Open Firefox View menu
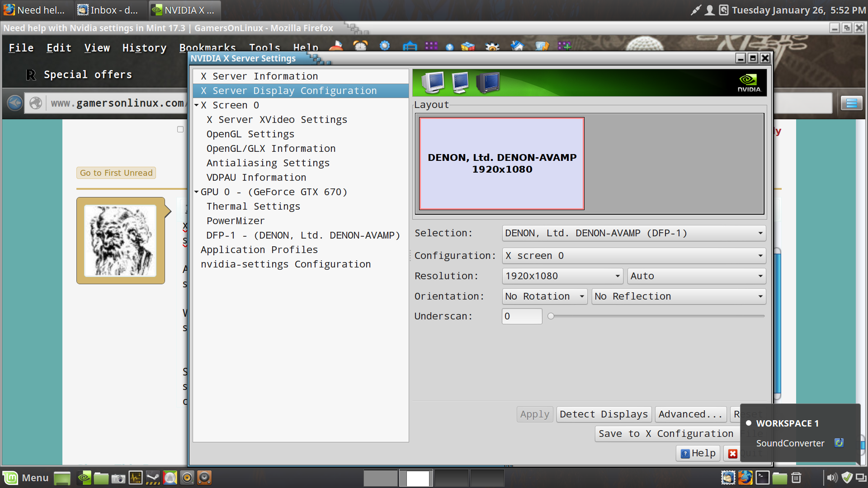 97,48
